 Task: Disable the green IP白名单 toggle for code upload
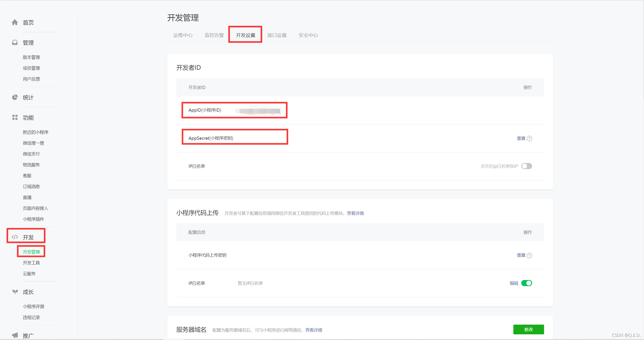pos(526,283)
